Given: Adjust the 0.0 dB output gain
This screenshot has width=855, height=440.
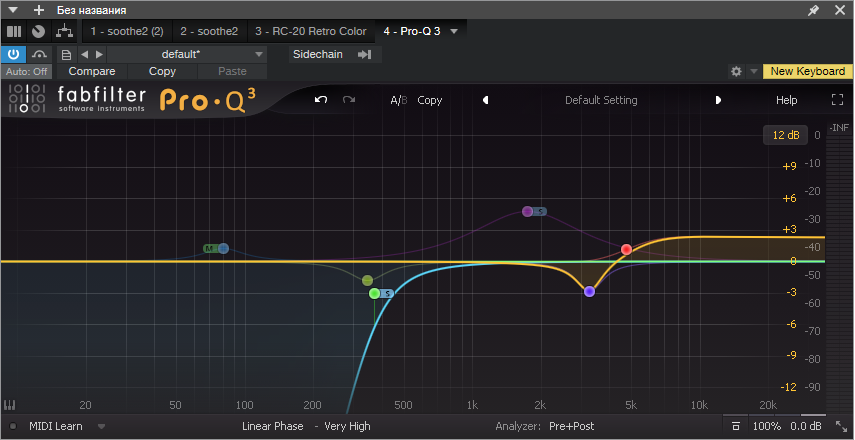Looking at the screenshot, I should coord(806,426).
